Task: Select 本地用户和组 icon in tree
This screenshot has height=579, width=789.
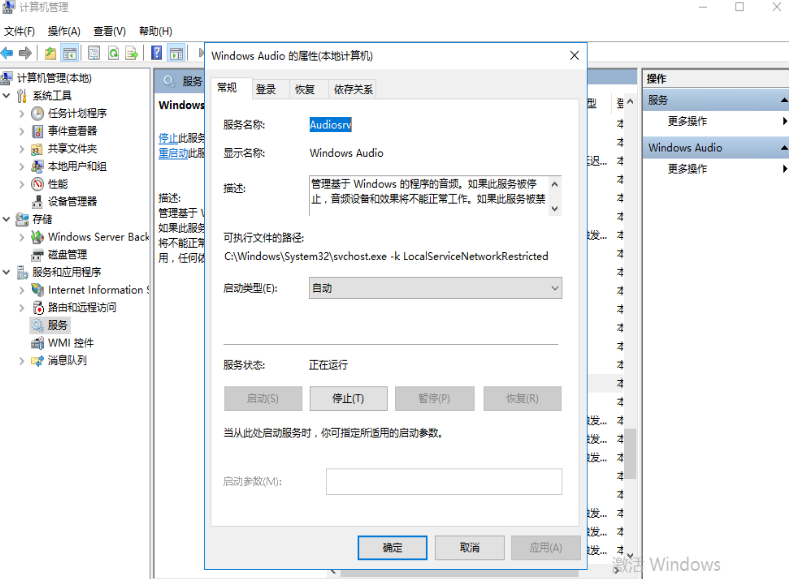Action: click(x=37, y=167)
